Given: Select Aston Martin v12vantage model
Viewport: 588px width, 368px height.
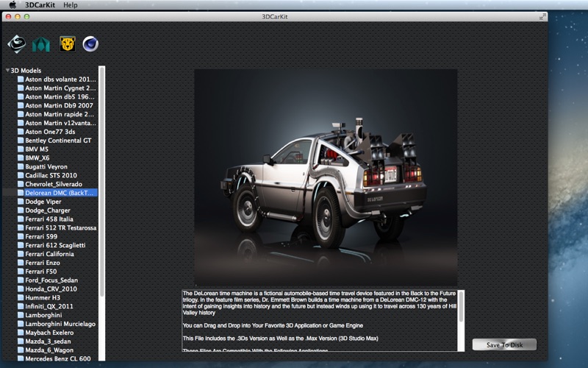Looking at the screenshot, I should click(60, 123).
